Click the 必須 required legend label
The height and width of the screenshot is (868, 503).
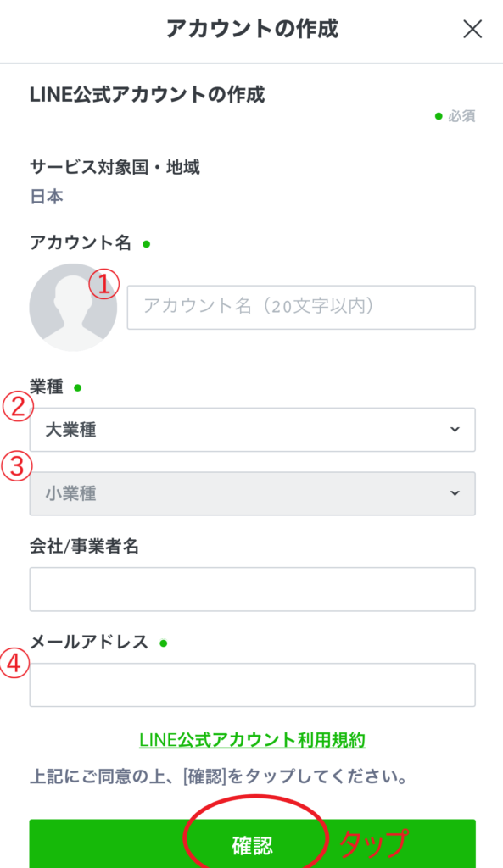pos(461,116)
